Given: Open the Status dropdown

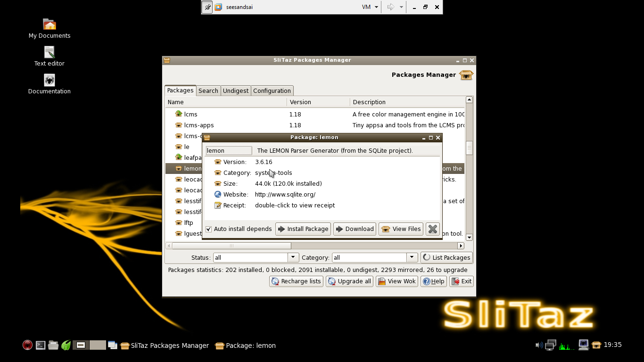Looking at the screenshot, I should [x=293, y=257].
